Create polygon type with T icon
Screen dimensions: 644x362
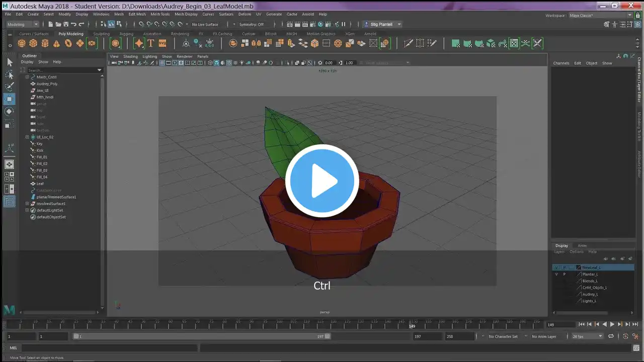pos(150,43)
